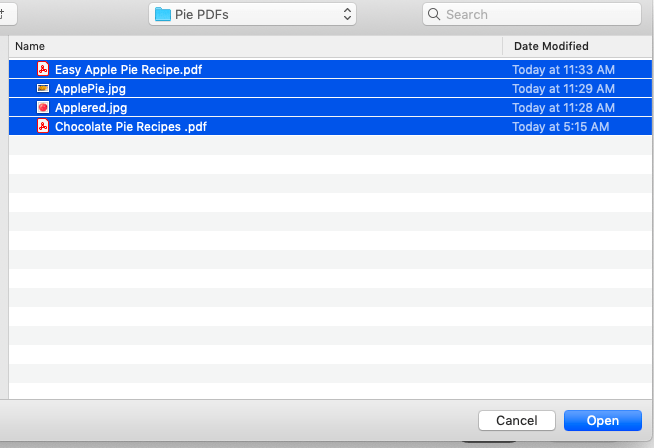
Task: Select the ApplePie.jpg file name
Action: (90, 88)
